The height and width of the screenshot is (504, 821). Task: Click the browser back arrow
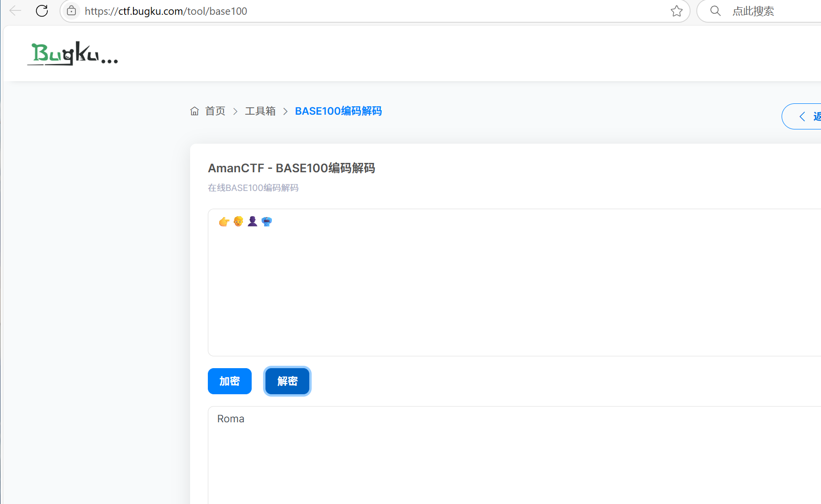click(x=15, y=10)
